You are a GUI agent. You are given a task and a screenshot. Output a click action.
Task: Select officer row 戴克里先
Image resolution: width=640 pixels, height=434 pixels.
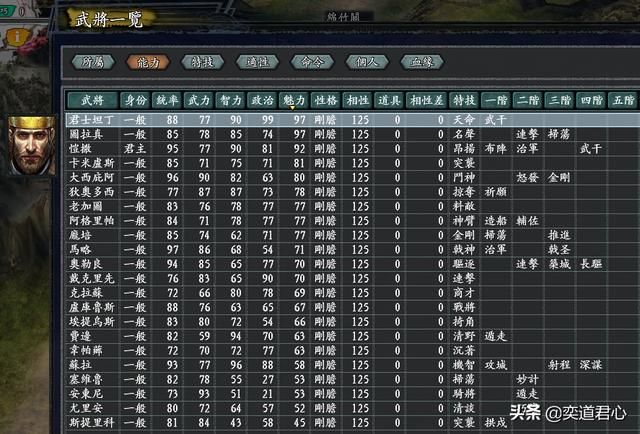coord(353,278)
